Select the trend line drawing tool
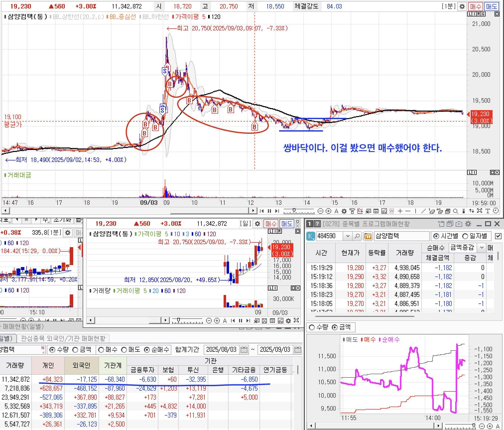The height and width of the screenshot is (430, 504). tap(424, 211)
